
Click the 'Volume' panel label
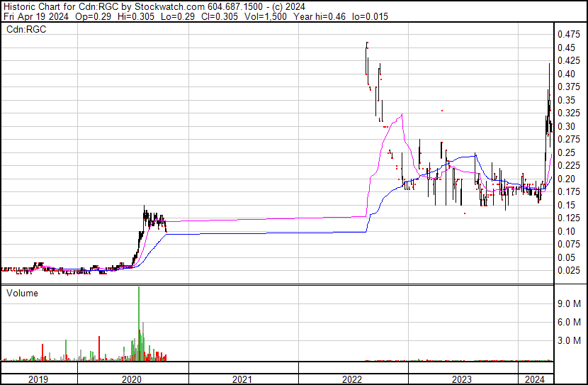click(22, 293)
